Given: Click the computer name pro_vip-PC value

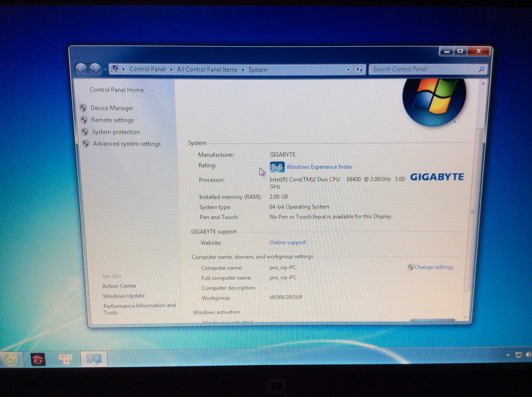Looking at the screenshot, I should pos(283,267).
